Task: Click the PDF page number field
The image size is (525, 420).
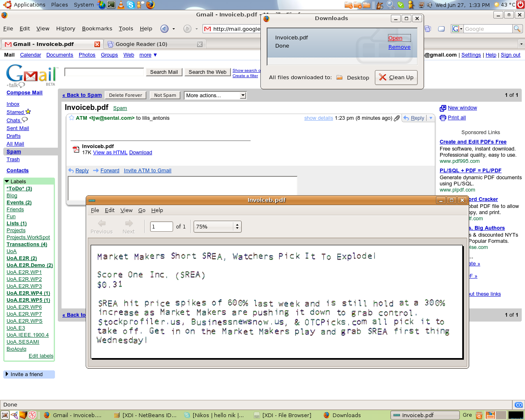Action: click(161, 227)
